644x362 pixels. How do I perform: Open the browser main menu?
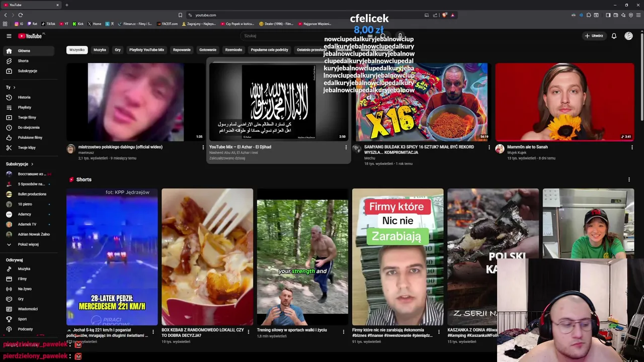pyautogui.click(x=638, y=15)
